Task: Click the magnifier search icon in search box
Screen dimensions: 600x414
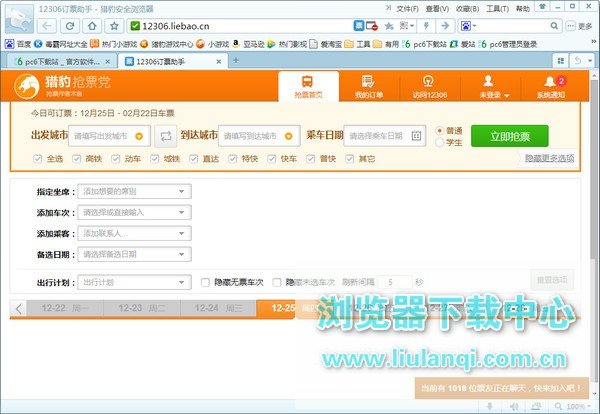Action: [x=554, y=26]
